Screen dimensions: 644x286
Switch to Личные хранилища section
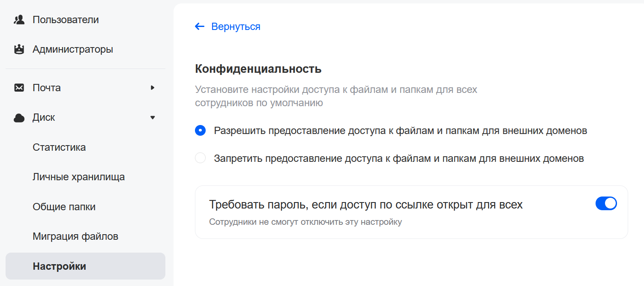78,176
